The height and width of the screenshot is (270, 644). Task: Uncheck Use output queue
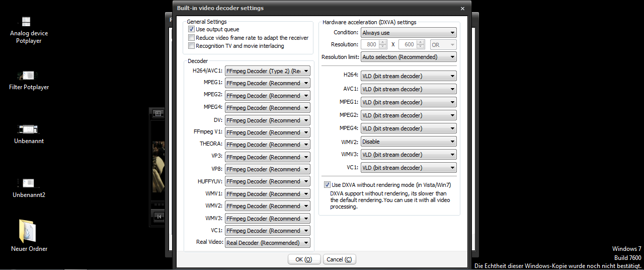tap(191, 30)
